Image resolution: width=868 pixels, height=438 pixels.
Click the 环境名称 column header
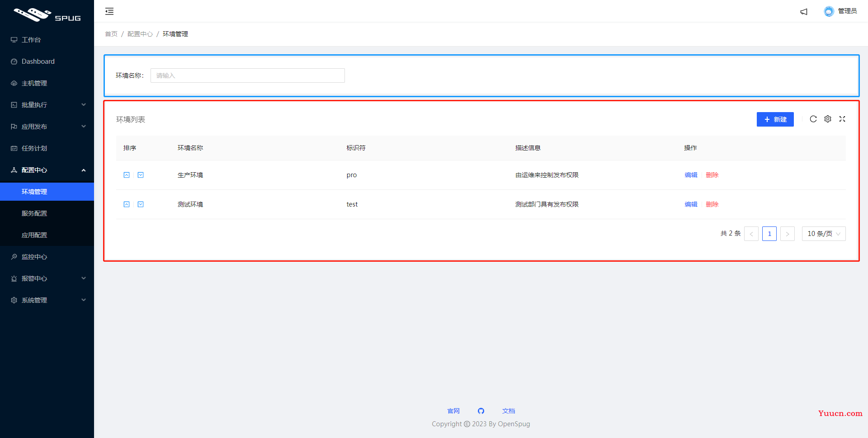190,148
